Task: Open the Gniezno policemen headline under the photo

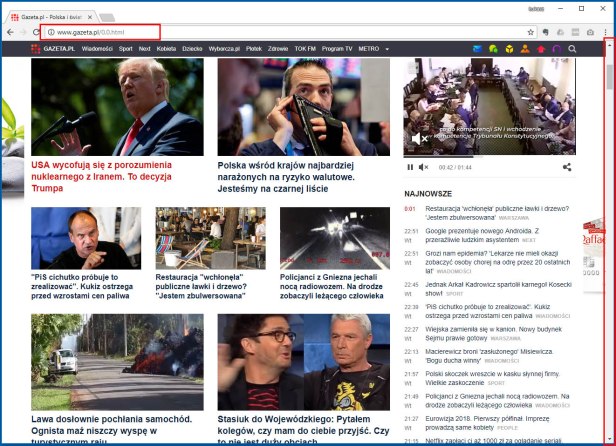Action: click(332, 286)
